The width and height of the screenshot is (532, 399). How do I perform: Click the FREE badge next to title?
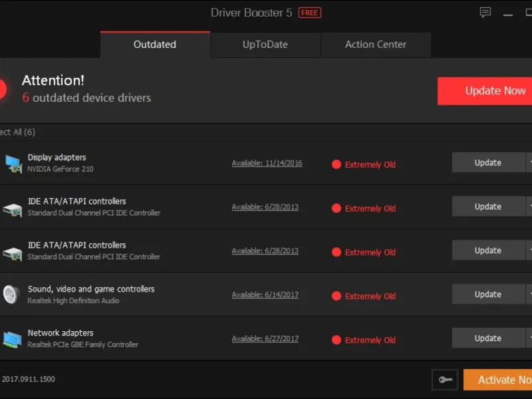pyautogui.click(x=310, y=13)
